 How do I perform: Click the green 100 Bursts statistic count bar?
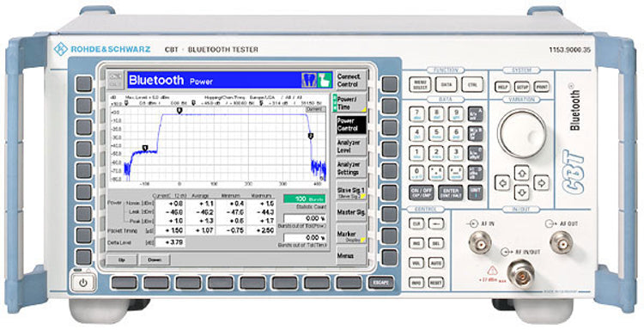[x=304, y=199]
